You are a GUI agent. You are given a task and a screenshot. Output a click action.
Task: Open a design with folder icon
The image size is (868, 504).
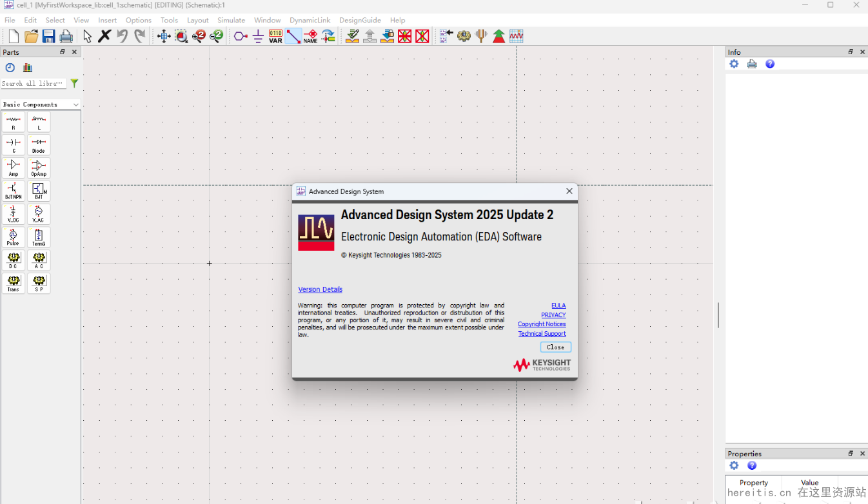tap(31, 36)
